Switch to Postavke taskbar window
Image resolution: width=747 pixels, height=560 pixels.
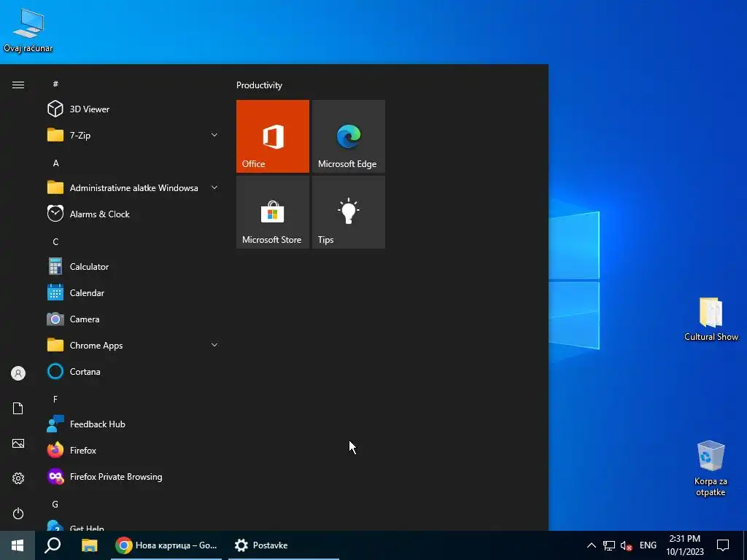point(284,545)
